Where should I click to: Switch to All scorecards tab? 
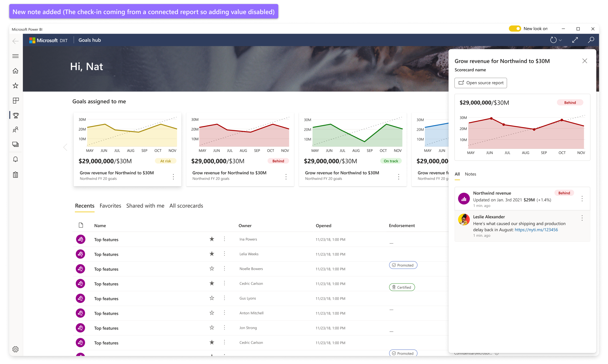tap(186, 206)
